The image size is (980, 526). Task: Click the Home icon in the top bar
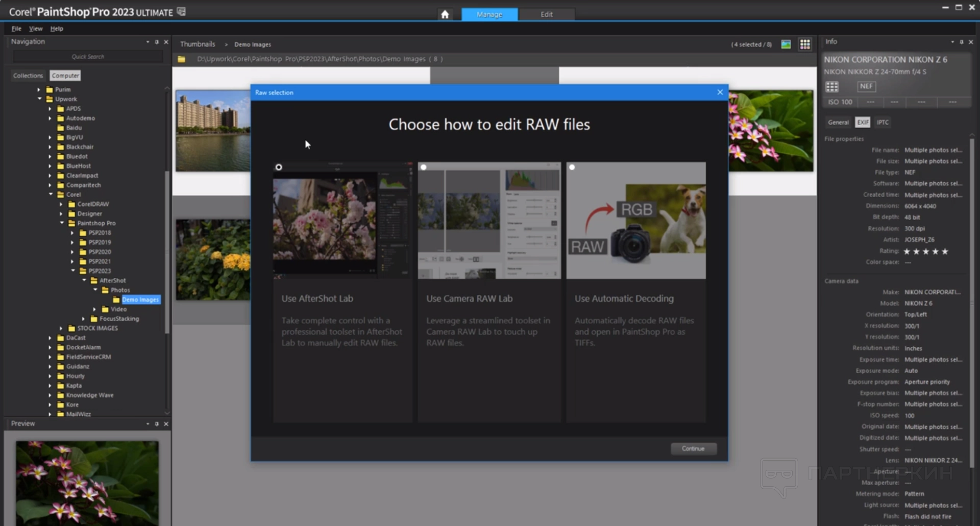(445, 14)
